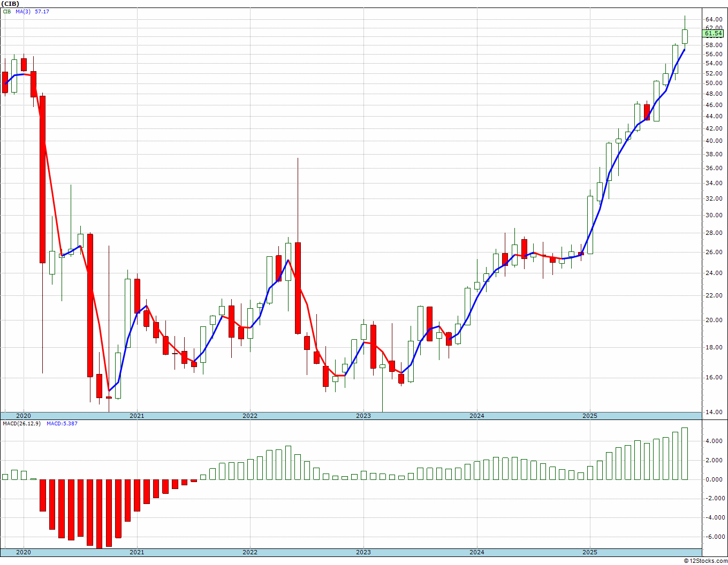The width and height of the screenshot is (728, 565).
Task: Select the 0.000 MACD zero-line label
Action: [714, 479]
